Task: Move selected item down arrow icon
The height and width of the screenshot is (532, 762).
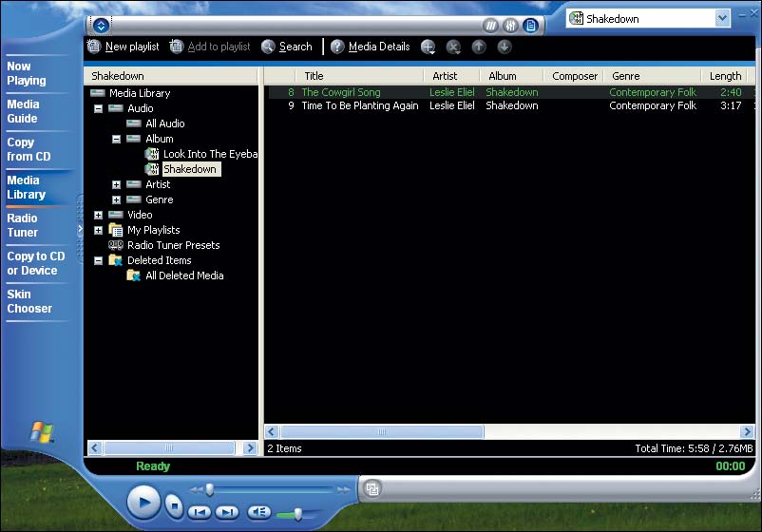Action: [x=504, y=47]
